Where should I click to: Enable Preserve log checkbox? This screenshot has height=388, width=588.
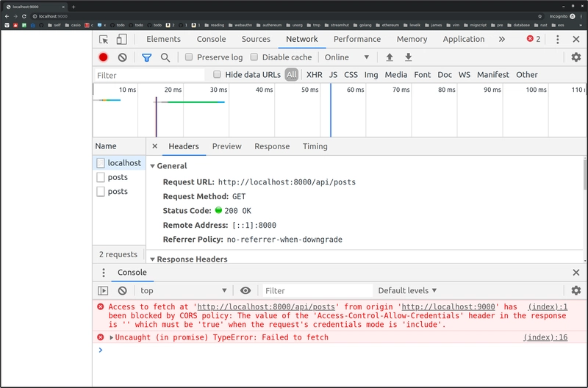(189, 57)
